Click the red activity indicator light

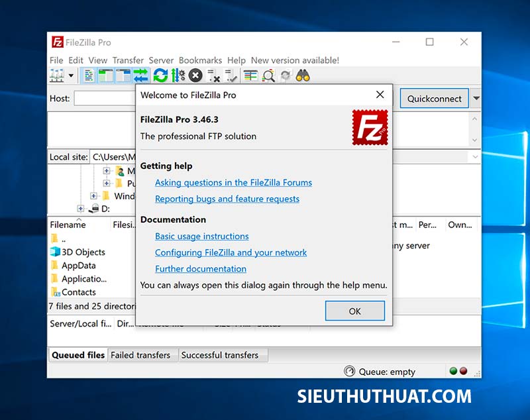coord(463,371)
